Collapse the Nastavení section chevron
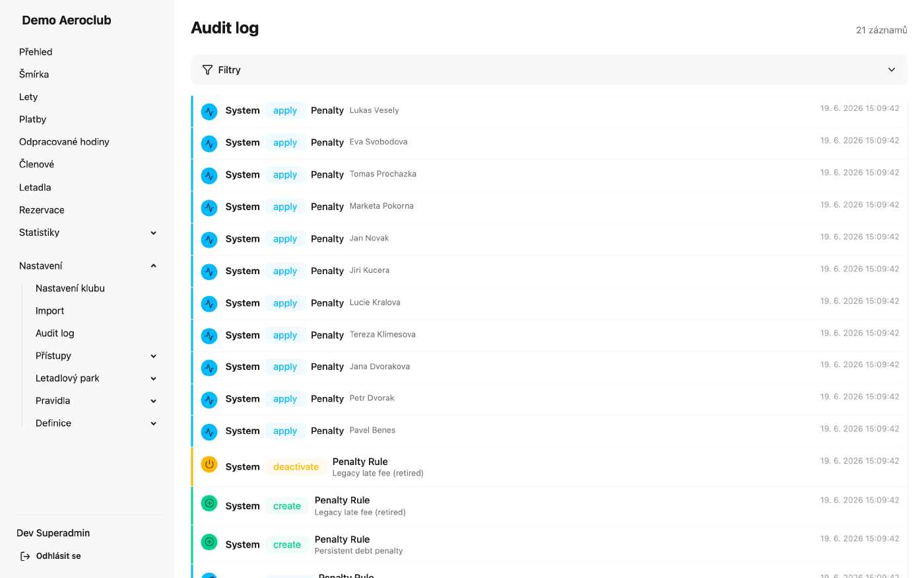Screen dimensions: 924x578 [x=154, y=266]
